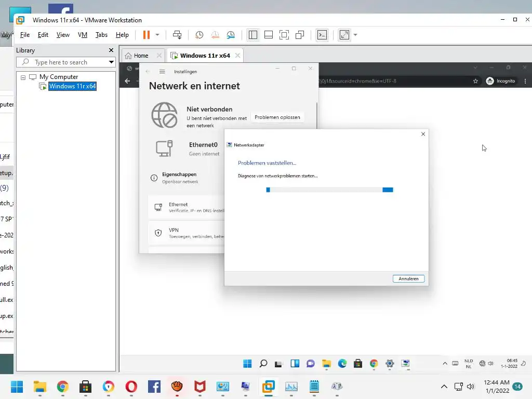Open the library search dropdown arrow
This screenshot has height=399, width=532.
pyautogui.click(x=111, y=62)
